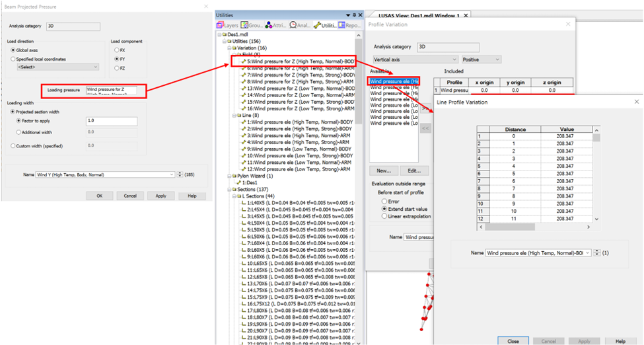Open the Groups tab in the tree panel

click(x=254, y=25)
